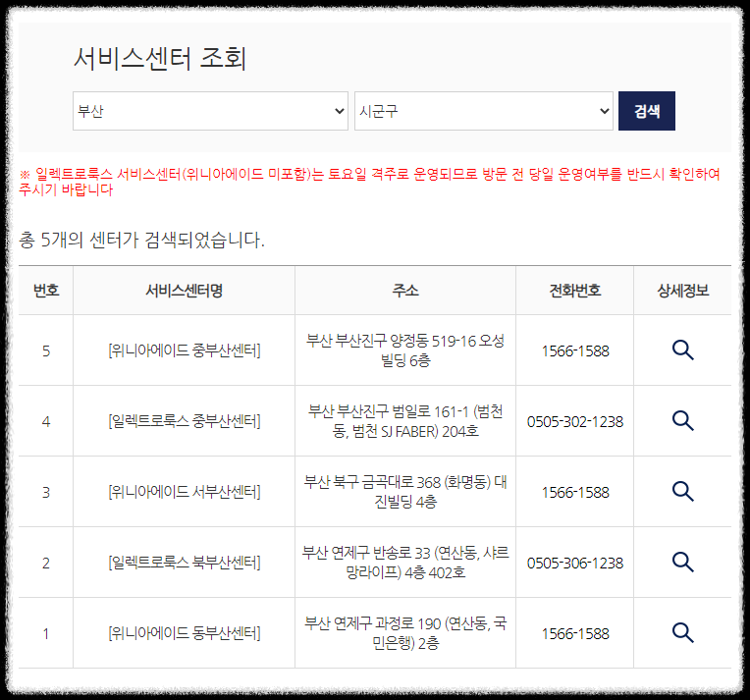Screen dimensions: 750x700
Task: Click [일렉트로룩스 중부산센터] name cell
Action: click(x=185, y=421)
